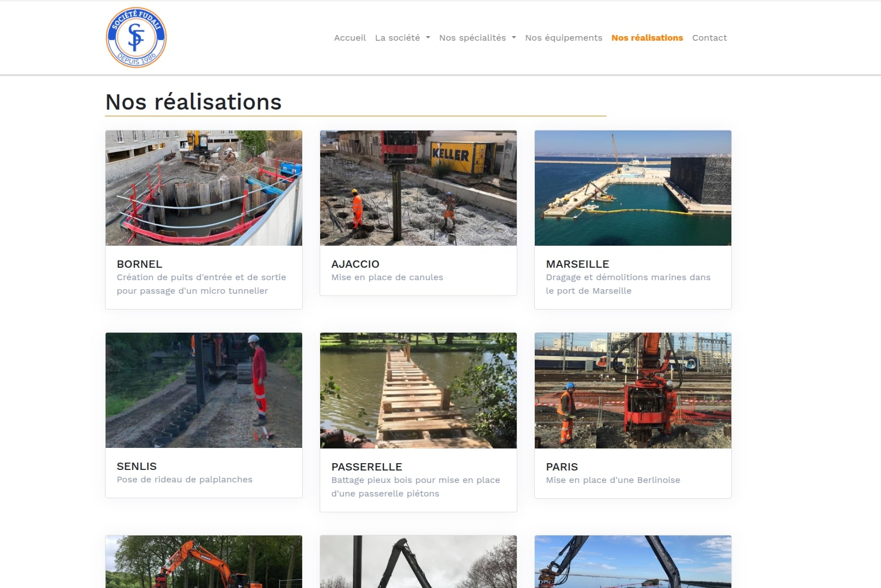
Task: Click 'Création de puits d'entrée' description
Action: click(x=202, y=284)
